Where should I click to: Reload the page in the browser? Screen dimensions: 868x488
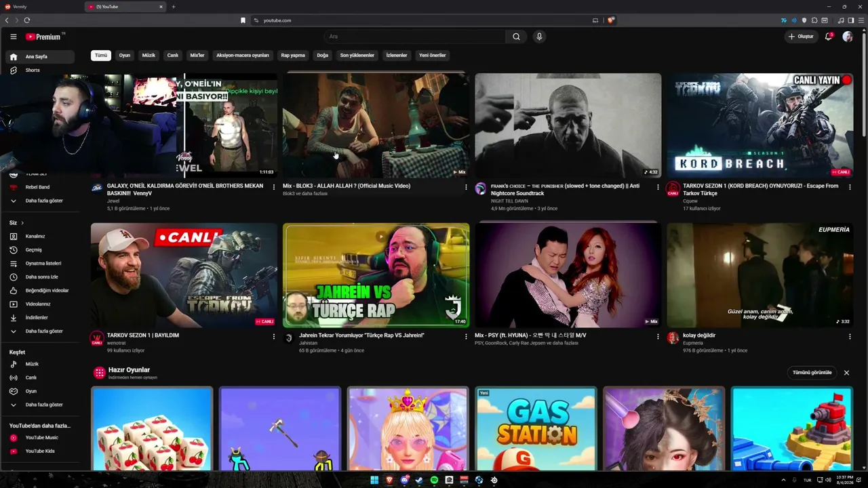tap(27, 20)
